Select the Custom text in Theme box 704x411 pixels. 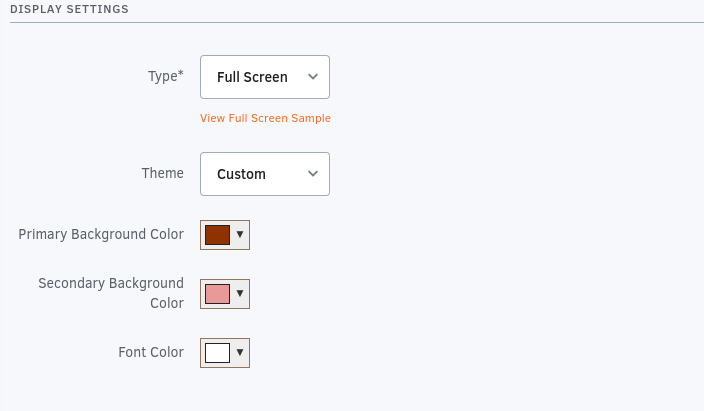(242, 174)
